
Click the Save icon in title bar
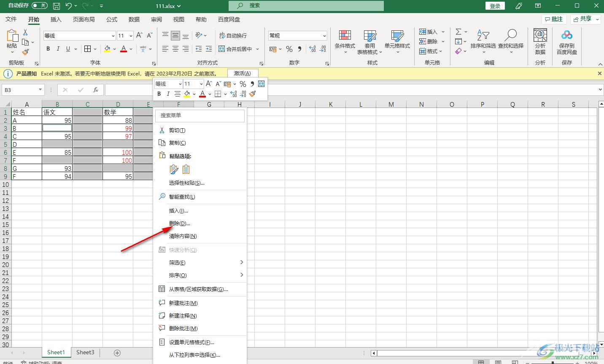(x=57, y=6)
